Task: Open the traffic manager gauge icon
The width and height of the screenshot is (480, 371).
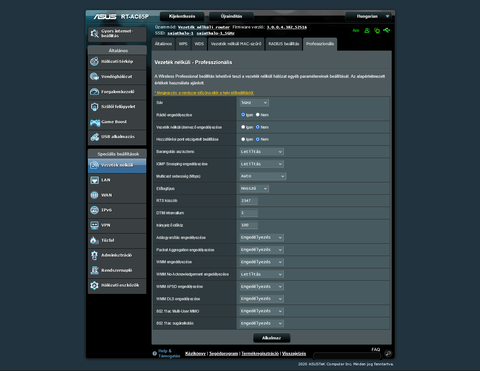Action: [x=95, y=92]
